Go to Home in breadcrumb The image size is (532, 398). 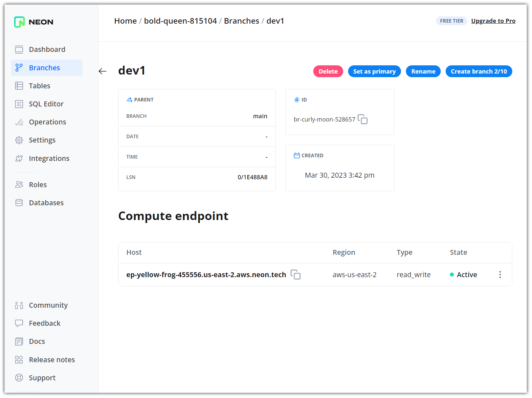pyautogui.click(x=125, y=21)
